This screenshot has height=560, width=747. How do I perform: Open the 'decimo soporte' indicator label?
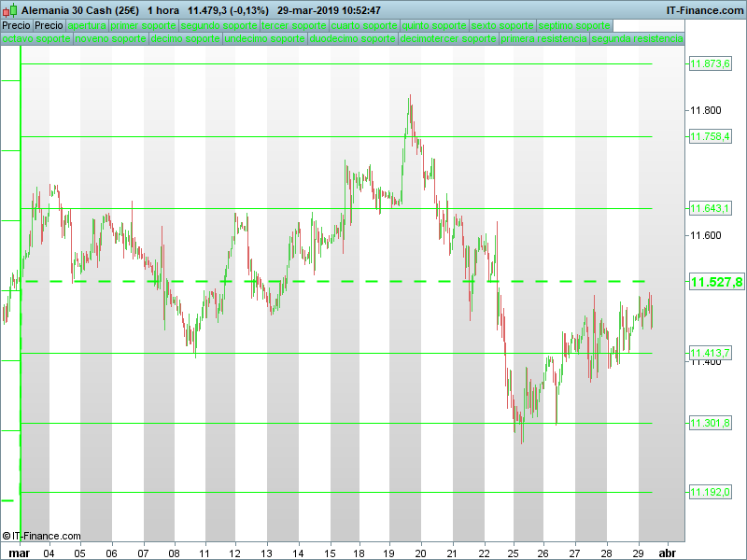(185, 39)
